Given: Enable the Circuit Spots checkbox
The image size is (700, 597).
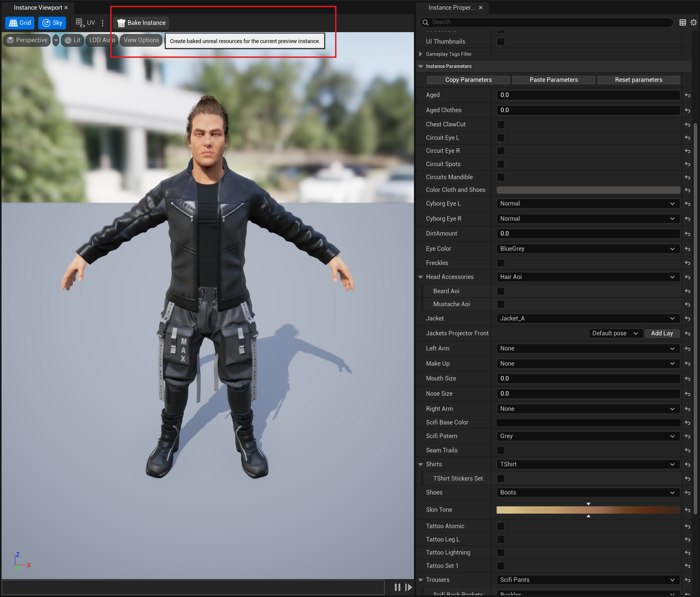Looking at the screenshot, I should [501, 164].
